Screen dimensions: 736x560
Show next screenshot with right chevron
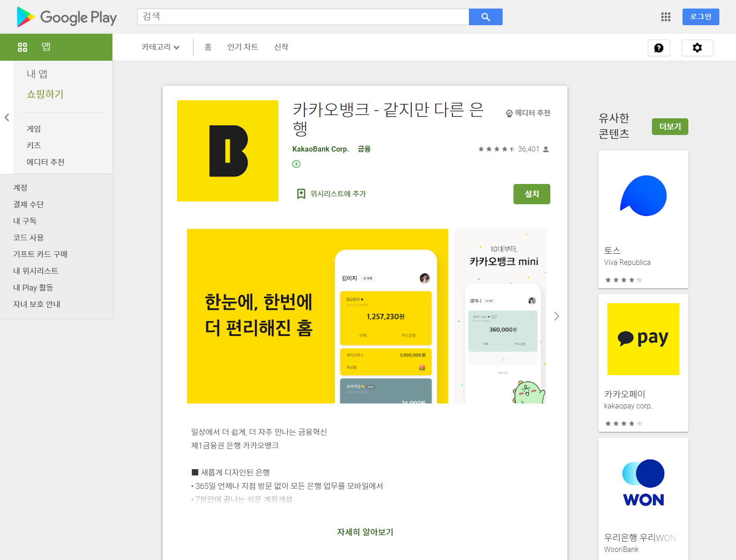[557, 316]
